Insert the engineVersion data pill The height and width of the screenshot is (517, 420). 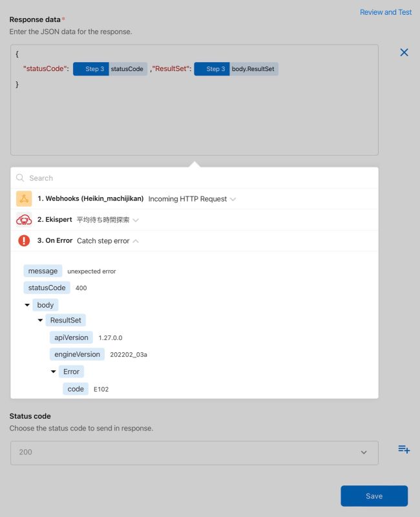(77, 354)
